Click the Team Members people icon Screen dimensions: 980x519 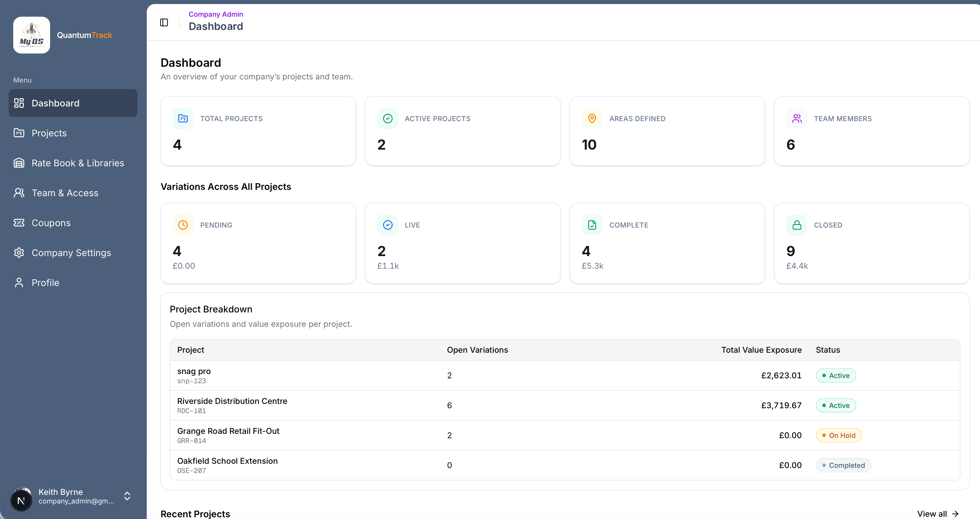(797, 119)
